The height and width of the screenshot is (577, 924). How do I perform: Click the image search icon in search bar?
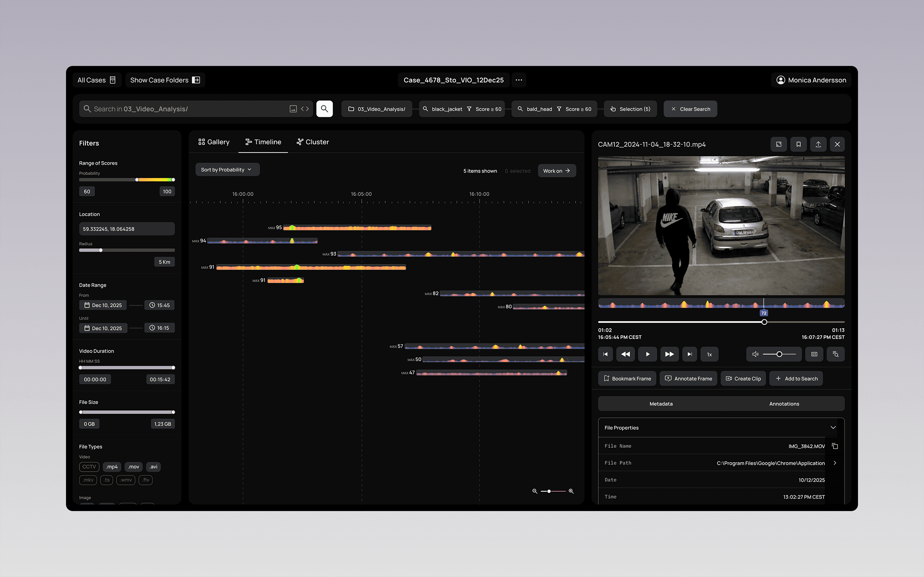pos(293,109)
